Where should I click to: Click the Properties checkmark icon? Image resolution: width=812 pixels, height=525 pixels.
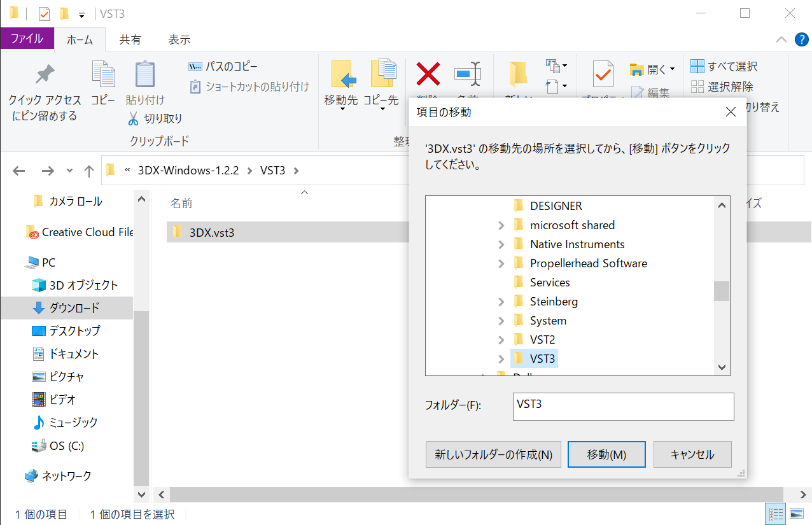[x=603, y=74]
